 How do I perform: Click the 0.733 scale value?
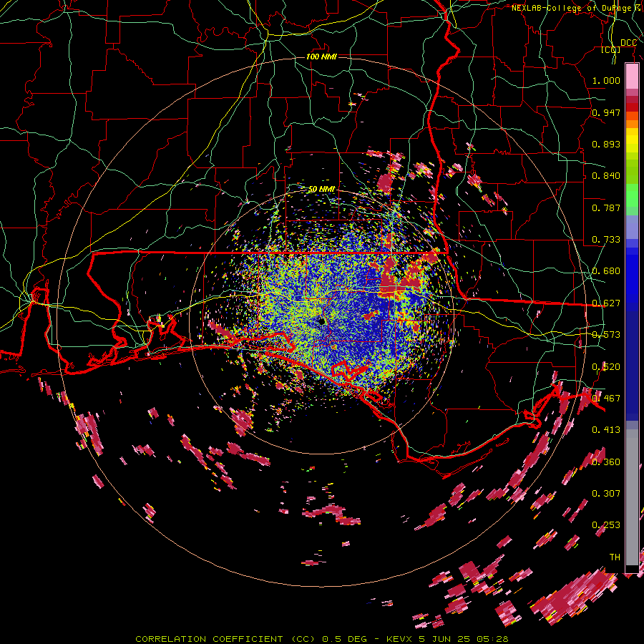(606, 240)
